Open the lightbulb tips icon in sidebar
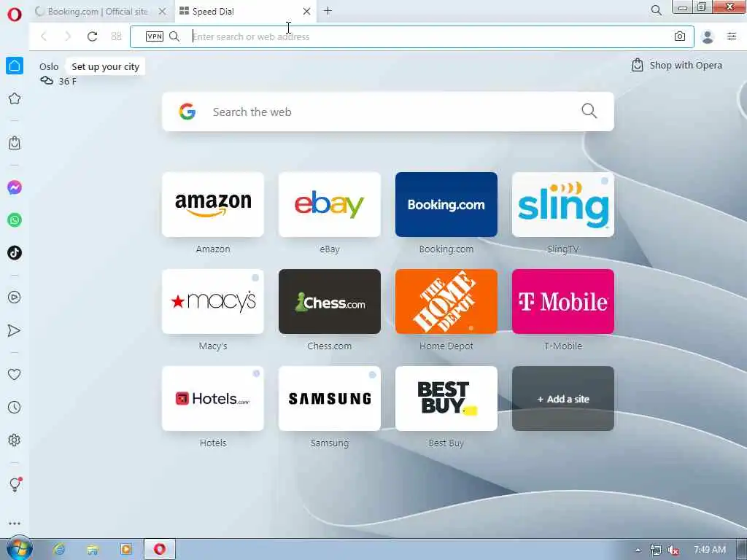The height and width of the screenshot is (560, 747). (15, 485)
